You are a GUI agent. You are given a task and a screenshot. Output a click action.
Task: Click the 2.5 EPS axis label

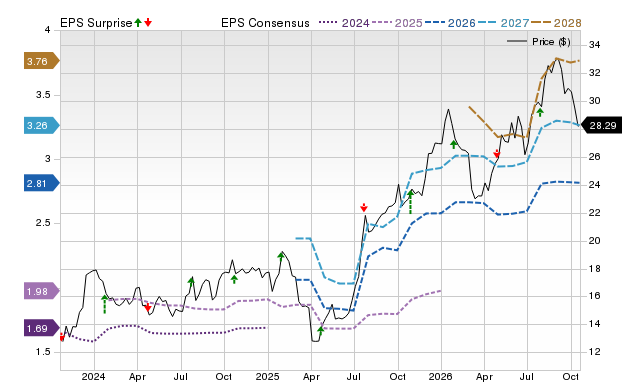click(x=43, y=223)
